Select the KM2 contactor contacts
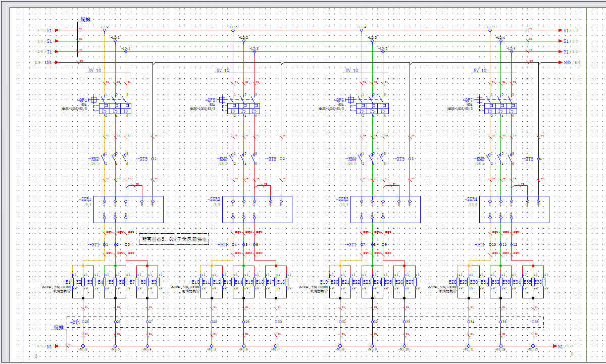Screen dimensions: 606x364 point(115,159)
